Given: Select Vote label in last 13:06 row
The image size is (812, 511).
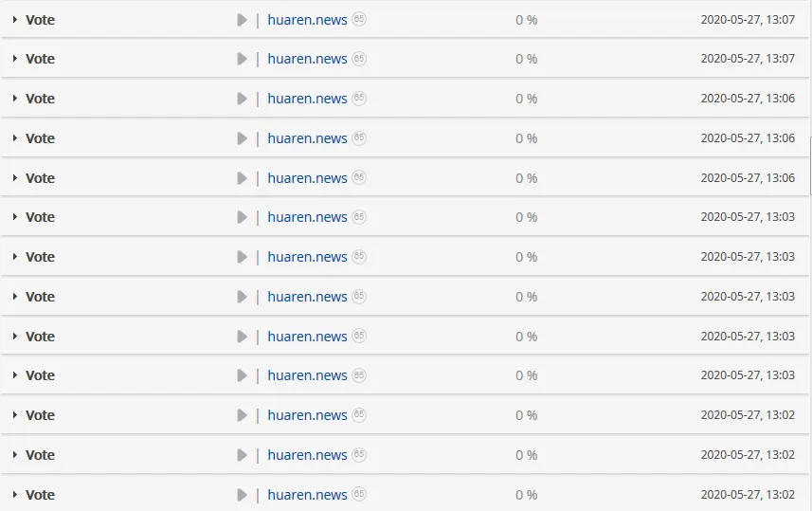Looking at the screenshot, I should click(41, 178).
